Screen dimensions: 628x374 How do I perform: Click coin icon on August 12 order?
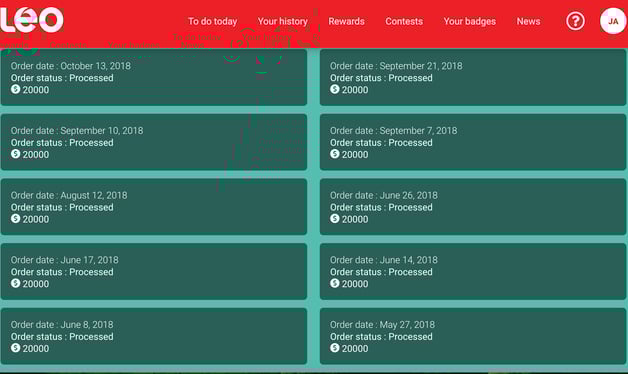tap(16, 219)
